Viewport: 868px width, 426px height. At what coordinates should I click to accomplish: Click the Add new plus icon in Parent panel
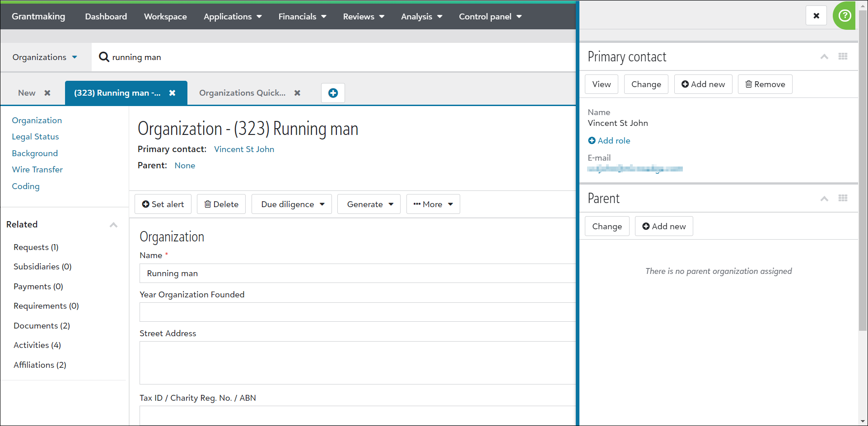(x=646, y=226)
